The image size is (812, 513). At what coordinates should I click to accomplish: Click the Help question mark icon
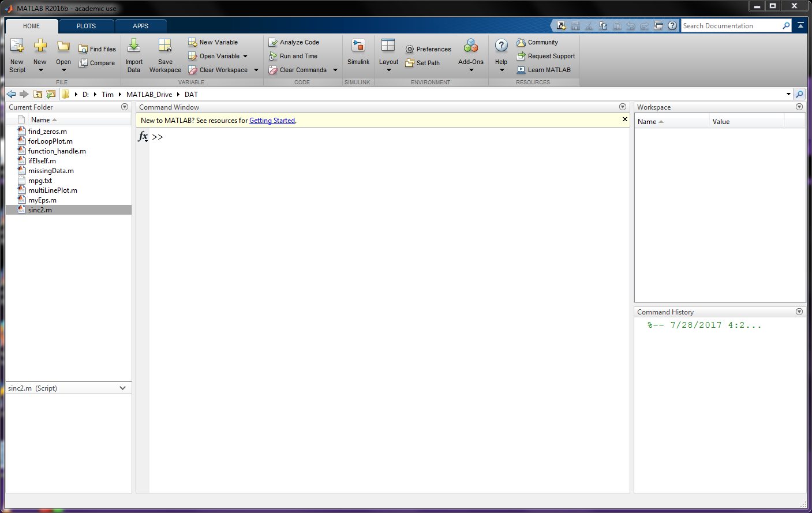(502, 46)
